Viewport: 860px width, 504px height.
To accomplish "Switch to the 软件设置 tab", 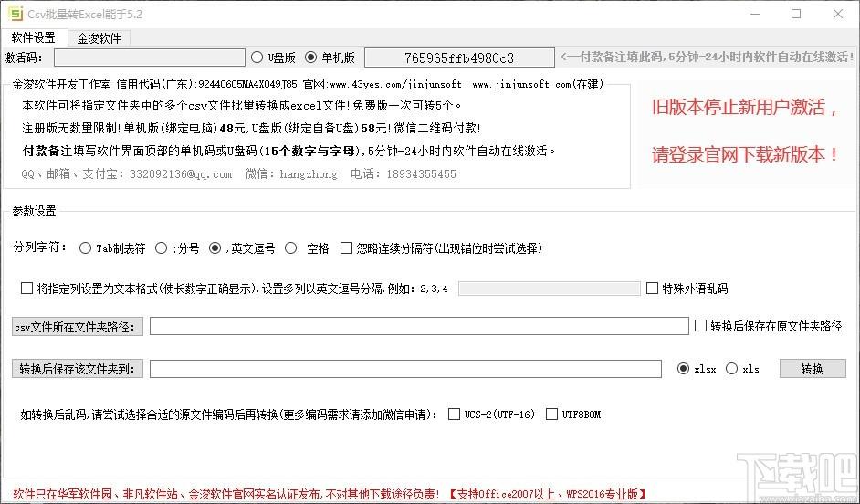I will pyautogui.click(x=34, y=37).
